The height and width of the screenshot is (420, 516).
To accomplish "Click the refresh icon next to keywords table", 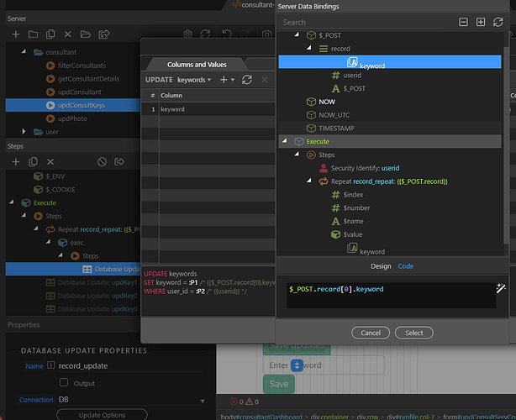I will pyautogui.click(x=246, y=80).
